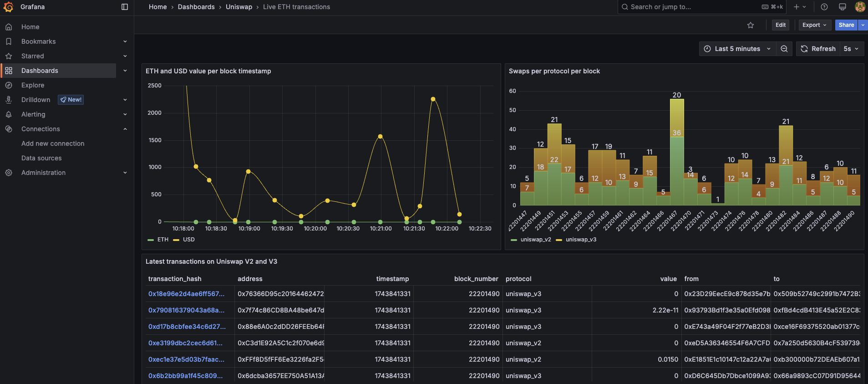Screen dimensions: 868x384
Task: Click the Explore compass icon
Action: coord(9,85)
